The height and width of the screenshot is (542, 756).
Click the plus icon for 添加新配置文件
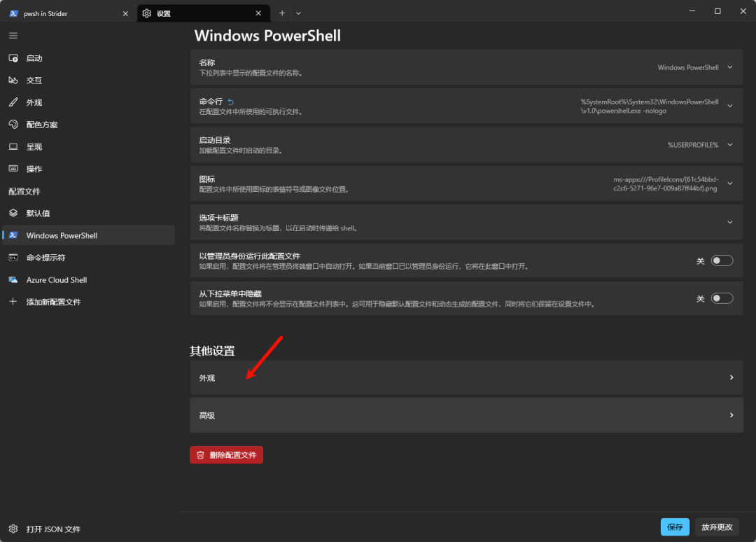[x=13, y=301]
